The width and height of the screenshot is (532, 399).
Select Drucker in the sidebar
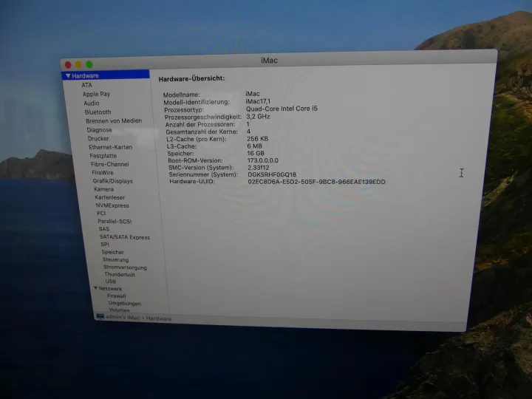point(98,138)
